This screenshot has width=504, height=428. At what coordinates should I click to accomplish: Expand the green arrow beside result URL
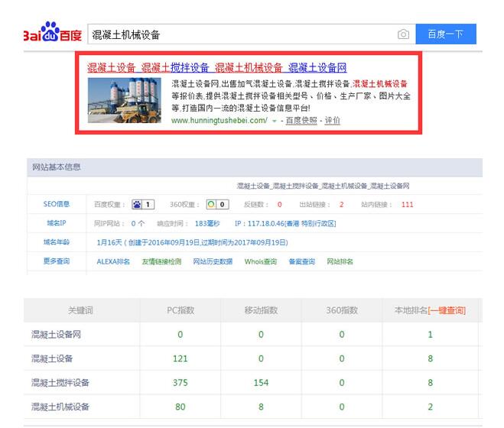point(274,121)
